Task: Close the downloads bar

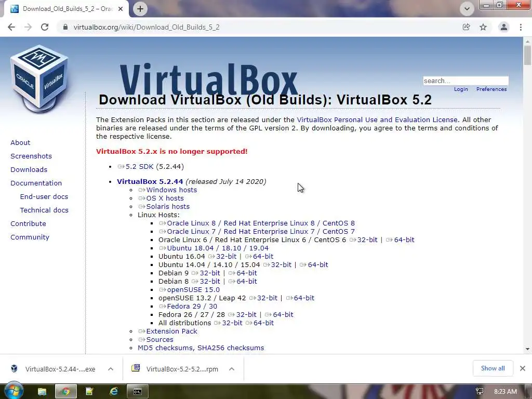Action: point(523,368)
